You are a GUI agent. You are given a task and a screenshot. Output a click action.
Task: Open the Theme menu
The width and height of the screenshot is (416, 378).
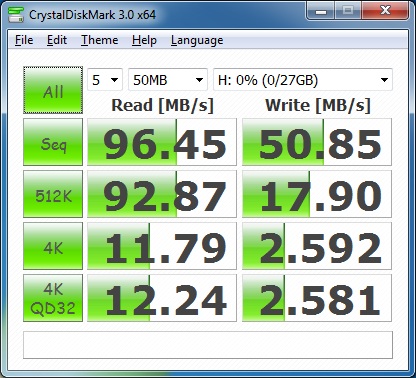click(100, 40)
